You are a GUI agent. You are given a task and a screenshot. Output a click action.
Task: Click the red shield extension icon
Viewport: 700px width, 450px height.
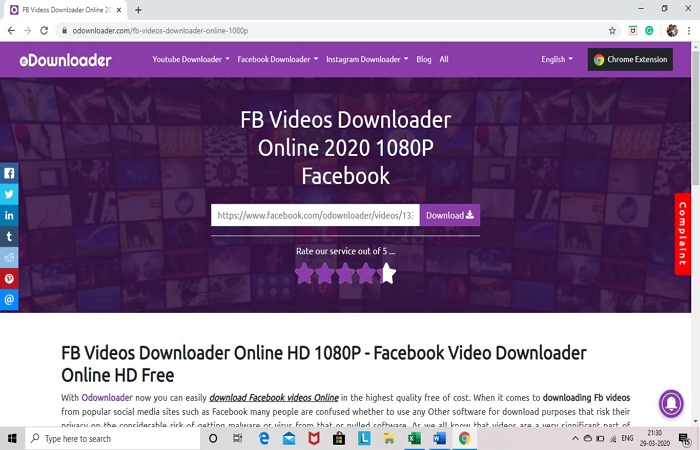(633, 31)
